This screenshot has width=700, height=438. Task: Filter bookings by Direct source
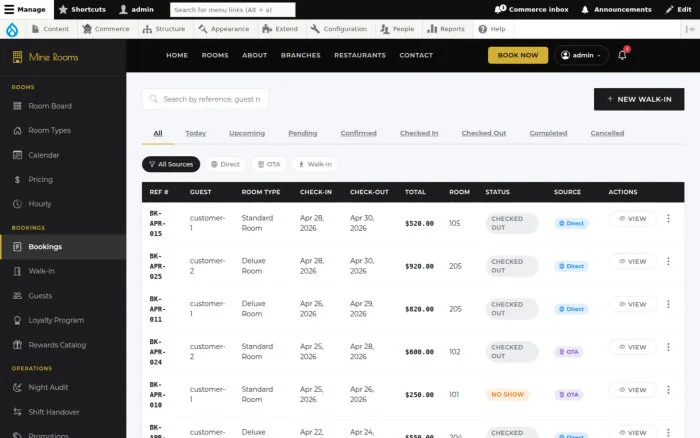tap(225, 164)
